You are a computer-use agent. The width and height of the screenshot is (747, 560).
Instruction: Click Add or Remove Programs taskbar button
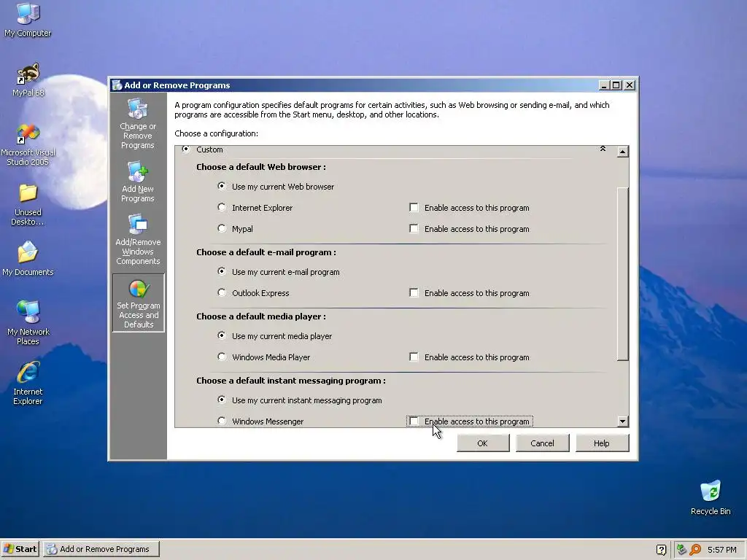pyautogui.click(x=101, y=550)
